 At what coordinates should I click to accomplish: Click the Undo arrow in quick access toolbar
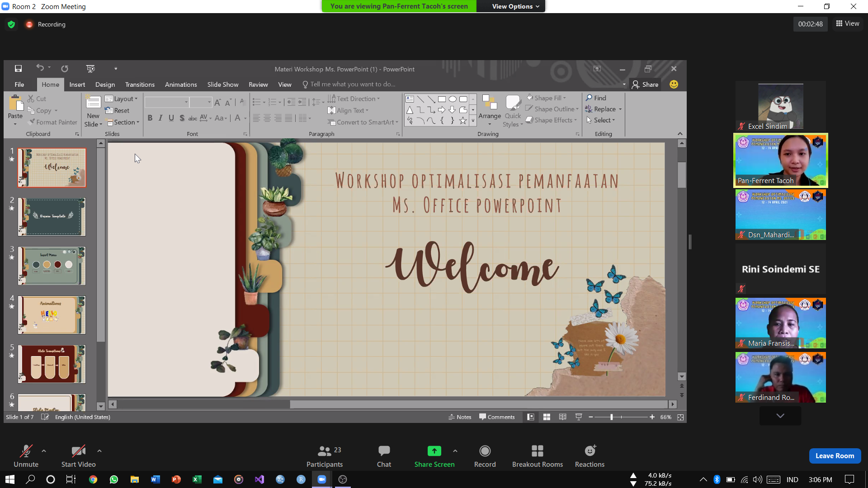coord(40,68)
